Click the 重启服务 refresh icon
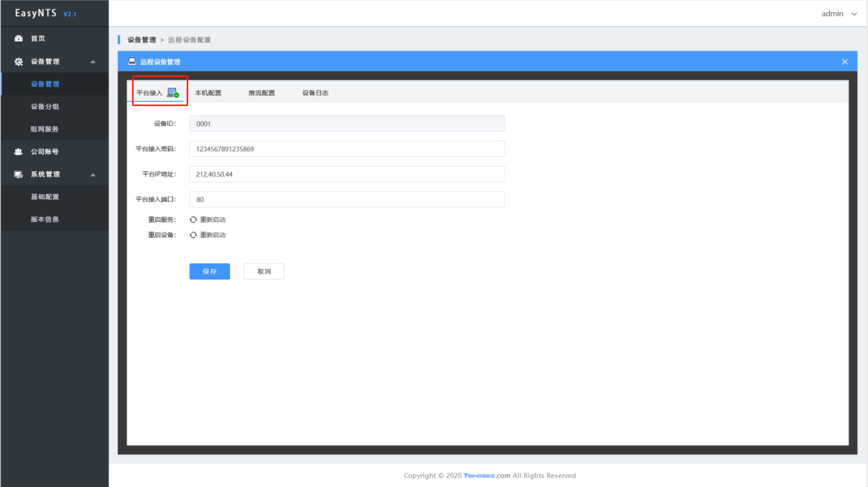The image size is (868, 487). coord(193,220)
